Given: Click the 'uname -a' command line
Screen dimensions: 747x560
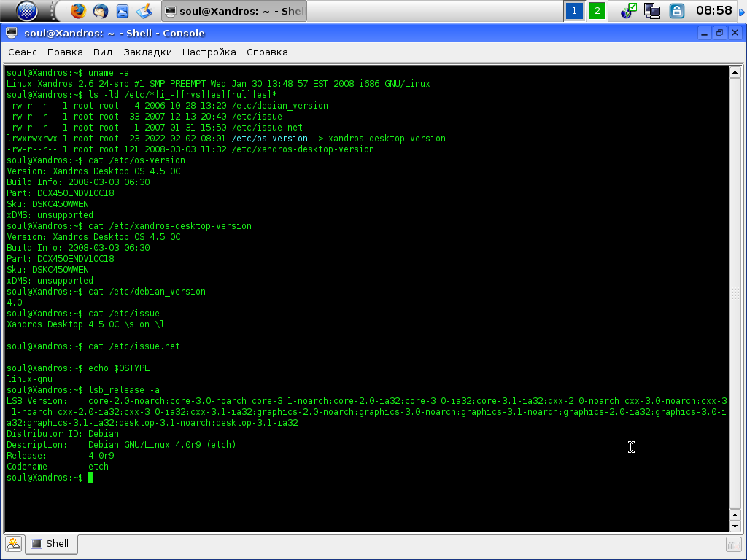Looking at the screenshot, I should pos(68,73).
